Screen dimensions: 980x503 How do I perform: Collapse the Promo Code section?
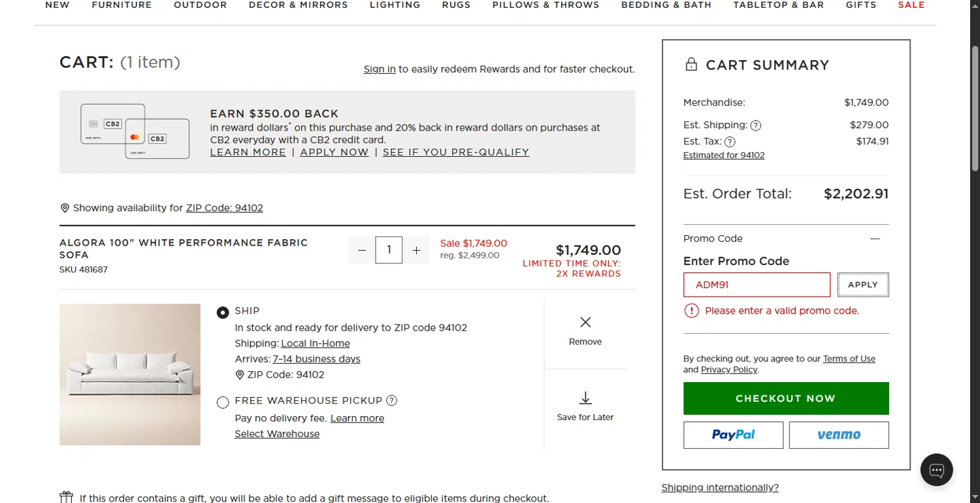pos(875,239)
